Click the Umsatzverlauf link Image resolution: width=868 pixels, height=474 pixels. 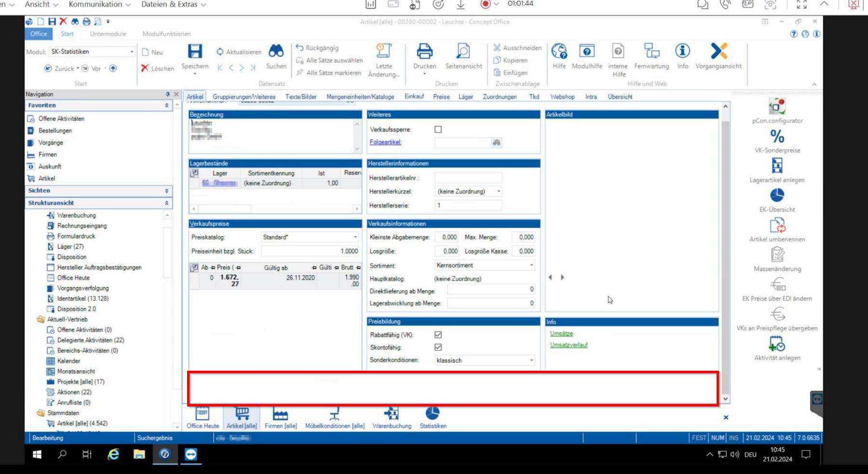(x=569, y=345)
